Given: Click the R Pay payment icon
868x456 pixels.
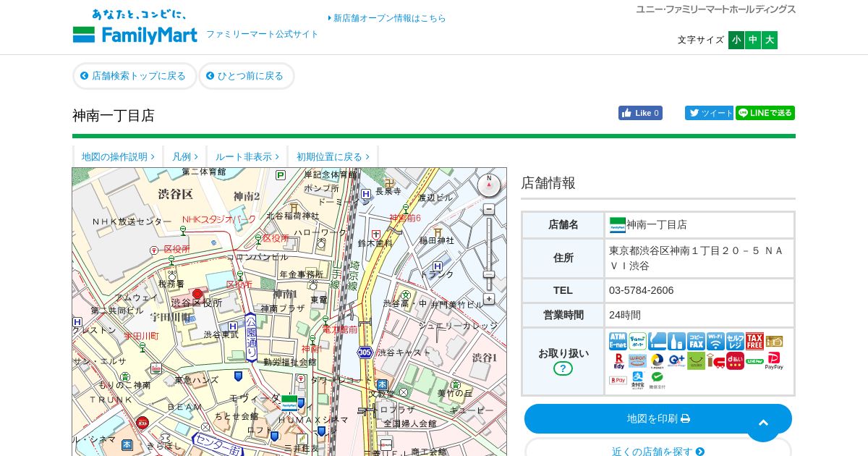Looking at the screenshot, I should click(618, 380).
